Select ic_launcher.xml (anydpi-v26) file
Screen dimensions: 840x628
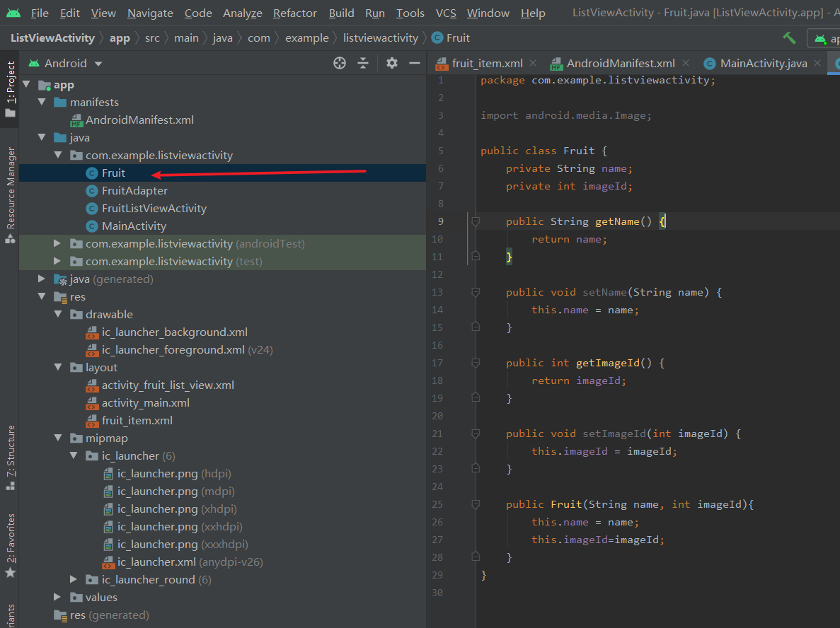190,562
